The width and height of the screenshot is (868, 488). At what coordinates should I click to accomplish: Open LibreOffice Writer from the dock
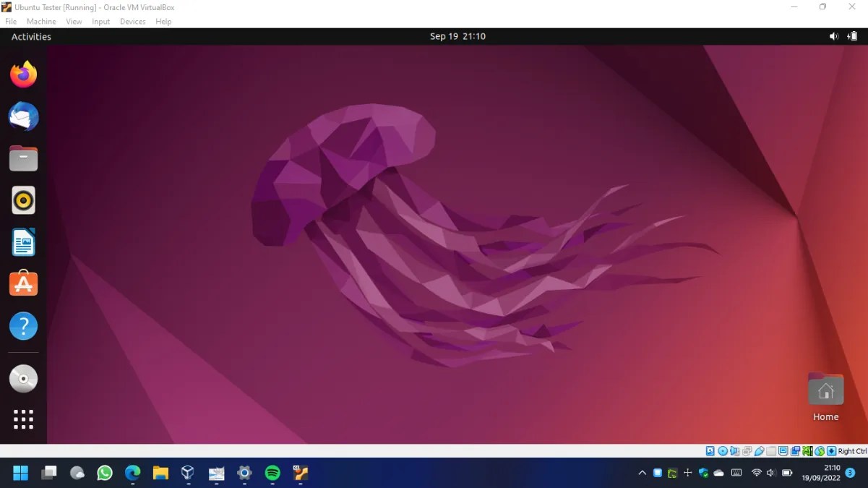tap(23, 242)
